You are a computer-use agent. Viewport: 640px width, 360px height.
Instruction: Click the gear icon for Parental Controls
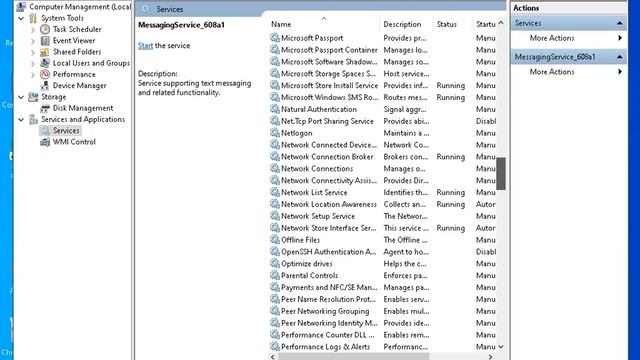pos(275,276)
